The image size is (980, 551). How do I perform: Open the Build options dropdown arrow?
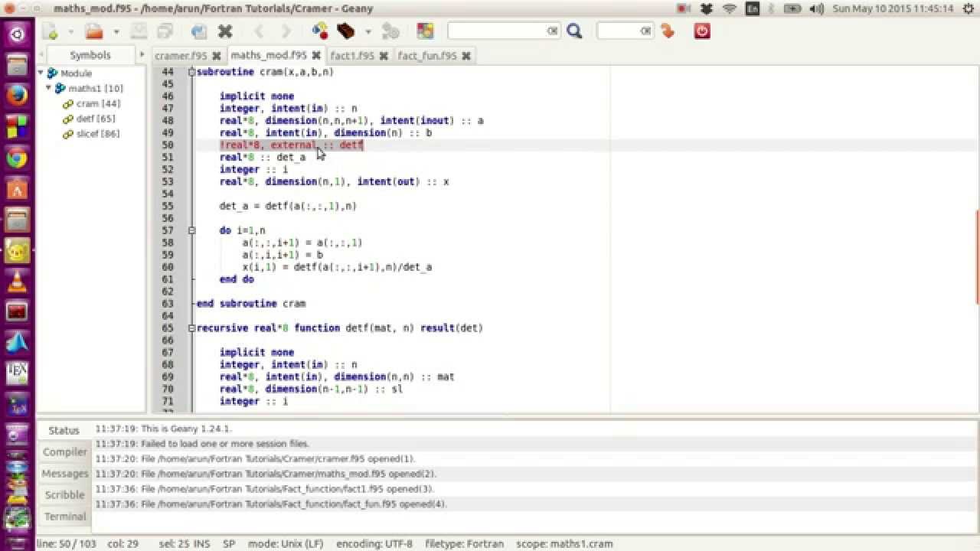click(x=367, y=31)
